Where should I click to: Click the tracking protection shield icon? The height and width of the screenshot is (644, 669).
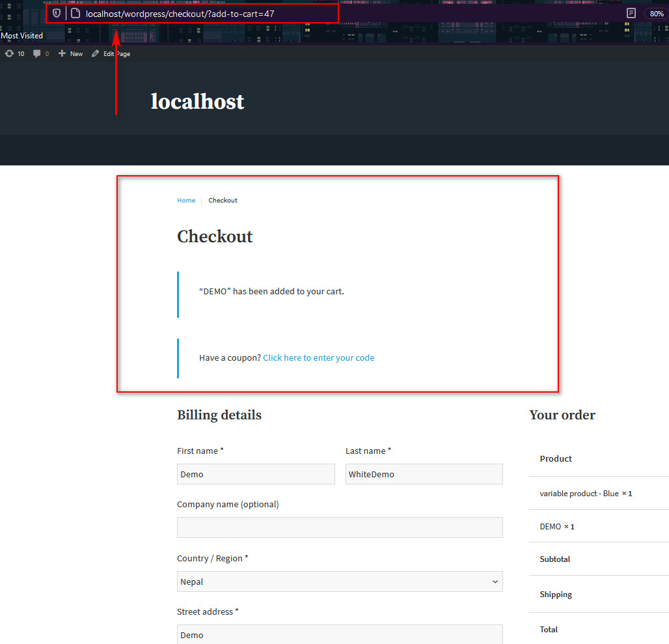pos(57,14)
